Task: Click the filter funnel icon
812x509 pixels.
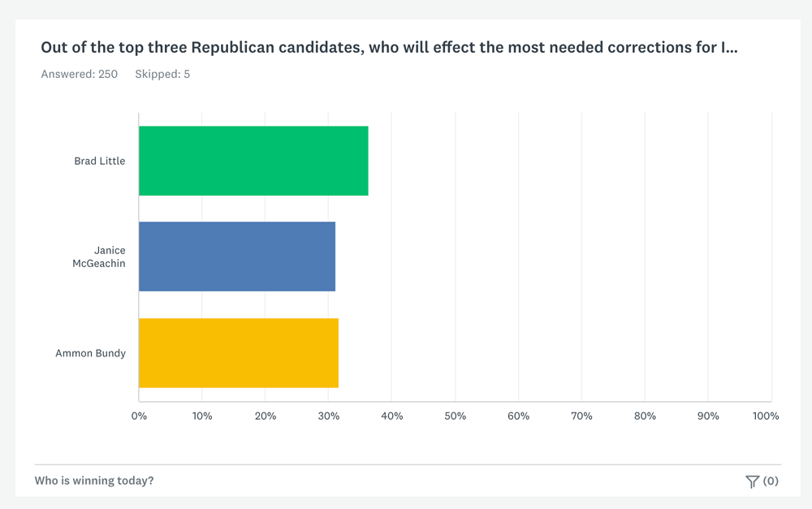Action: pyautogui.click(x=752, y=481)
